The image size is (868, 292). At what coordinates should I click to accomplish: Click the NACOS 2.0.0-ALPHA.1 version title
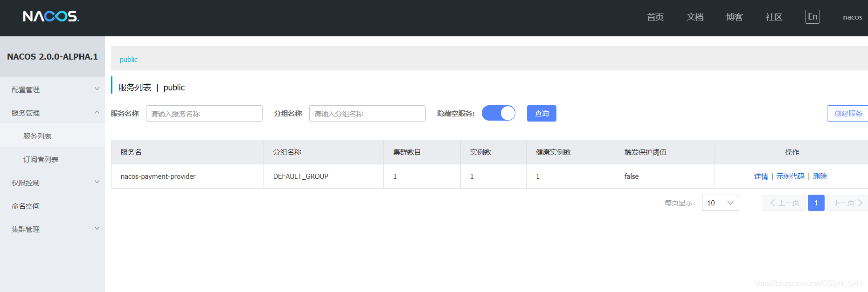[52, 57]
